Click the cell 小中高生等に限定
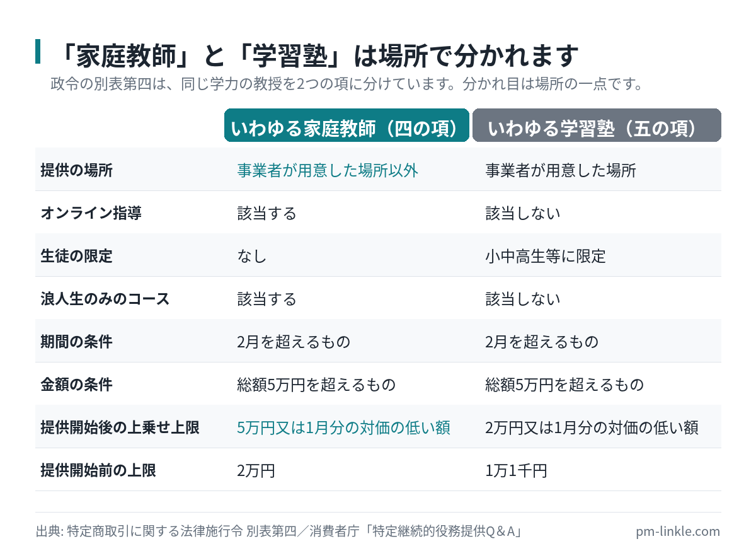This screenshot has height=551, width=756. click(x=546, y=255)
